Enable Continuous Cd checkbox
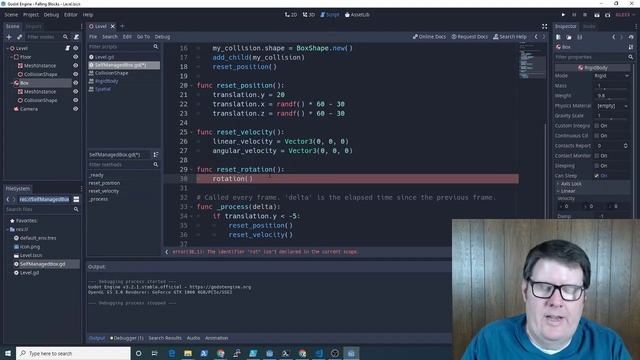The height and width of the screenshot is (360, 640). pos(597,136)
